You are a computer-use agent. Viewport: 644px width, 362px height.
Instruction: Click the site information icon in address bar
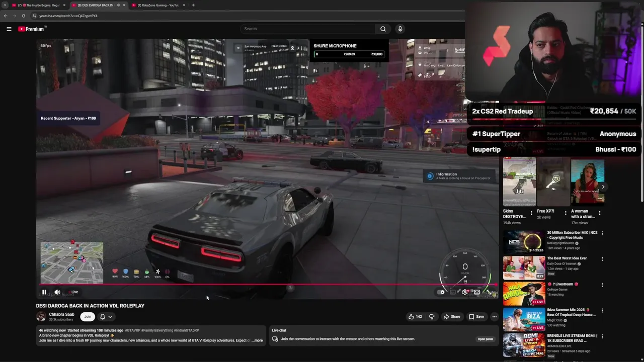pos(34,16)
